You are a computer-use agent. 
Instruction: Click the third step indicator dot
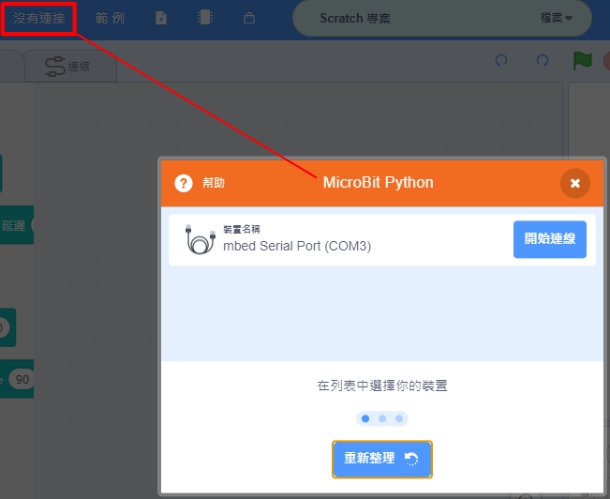point(399,418)
